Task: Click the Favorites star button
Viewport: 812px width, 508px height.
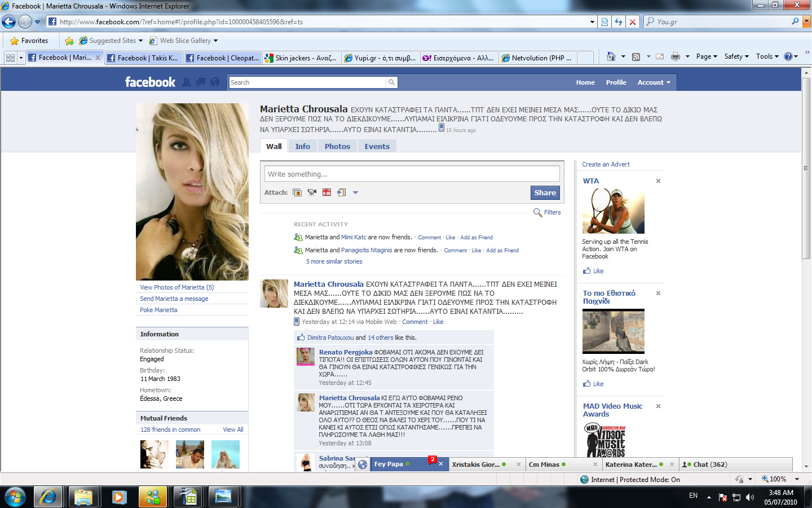Action: (x=29, y=41)
